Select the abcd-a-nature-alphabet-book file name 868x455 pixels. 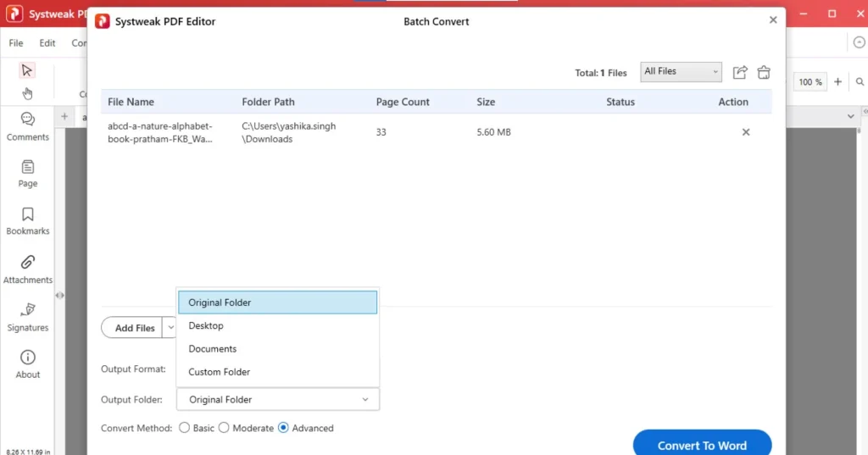pos(160,132)
